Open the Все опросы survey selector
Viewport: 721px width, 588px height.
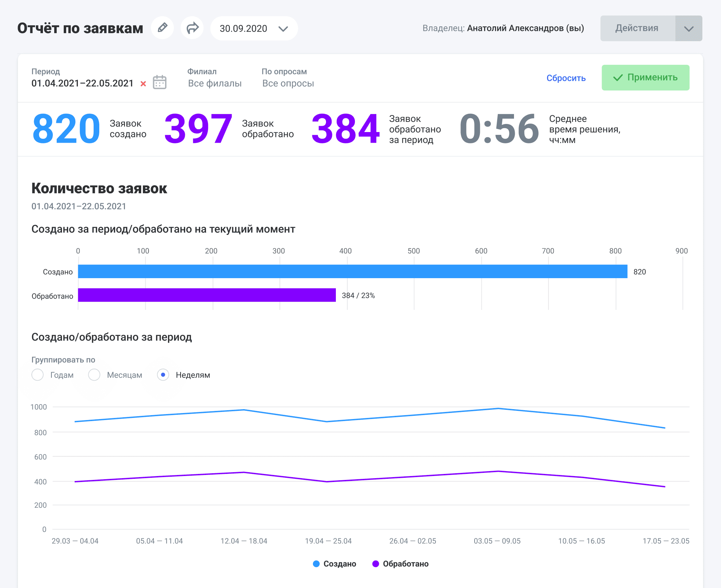[288, 83]
